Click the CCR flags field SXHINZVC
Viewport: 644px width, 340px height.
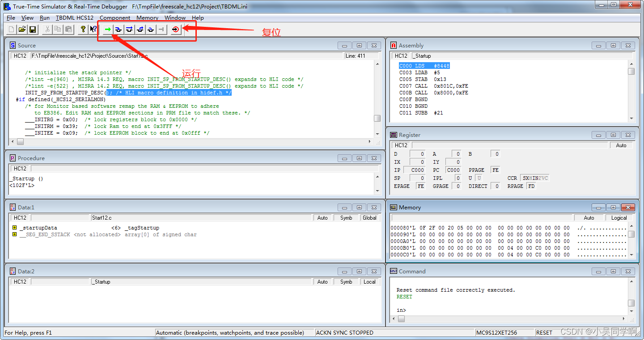coord(535,178)
